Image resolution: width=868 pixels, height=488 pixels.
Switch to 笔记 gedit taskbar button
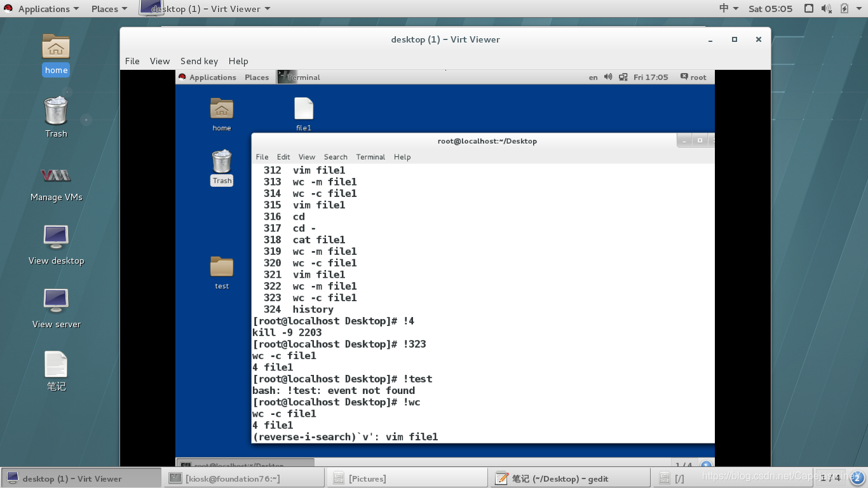point(571,478)
